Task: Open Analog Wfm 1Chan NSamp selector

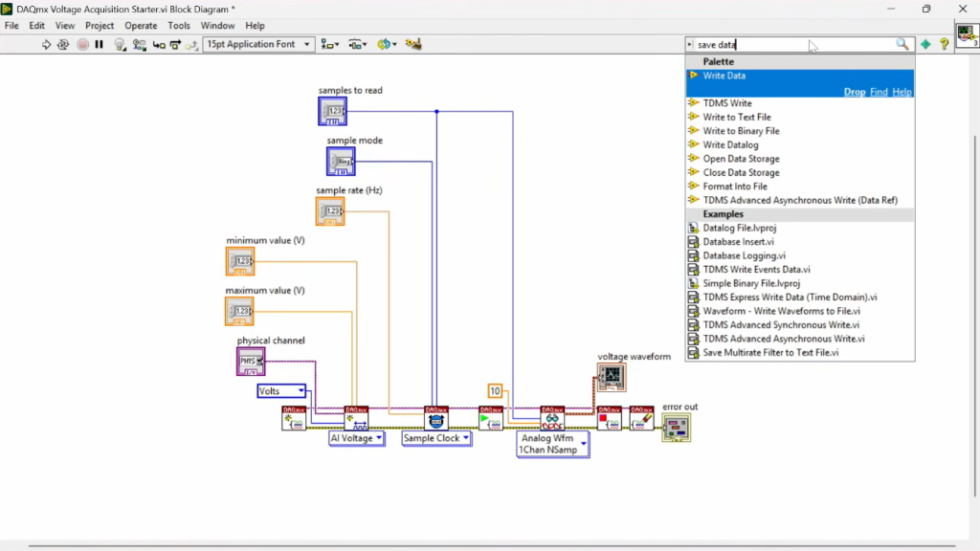Action: [x=552, y=444]
